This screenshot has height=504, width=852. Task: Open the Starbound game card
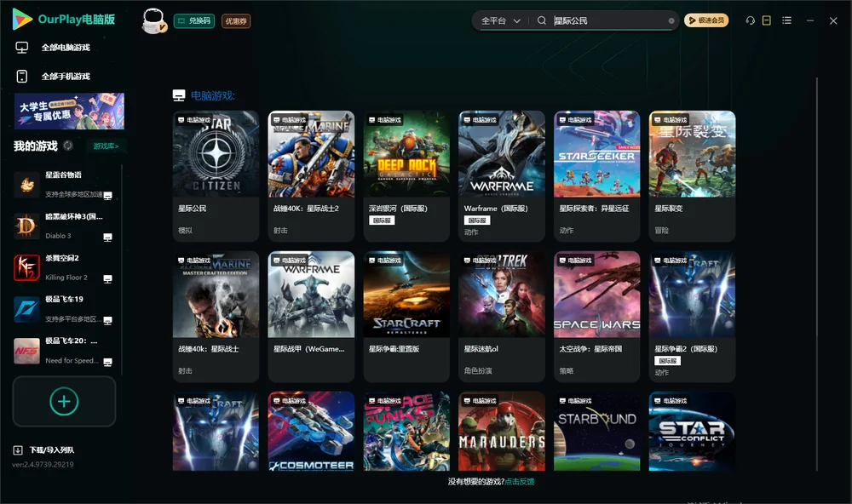click(597, 432)
